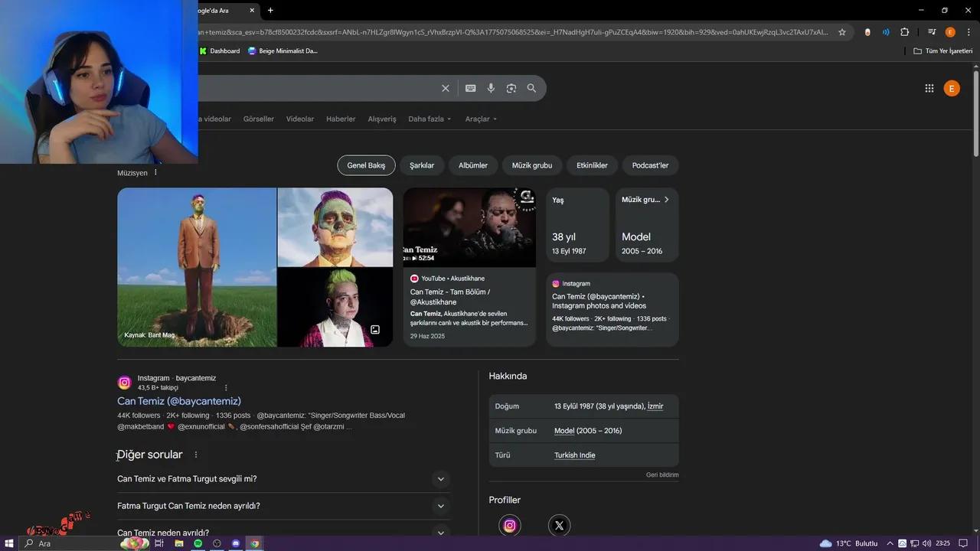The width and height of the screenshot is (980, 551).
Task: Open the Araçlar dropdown
Action: 481,119
